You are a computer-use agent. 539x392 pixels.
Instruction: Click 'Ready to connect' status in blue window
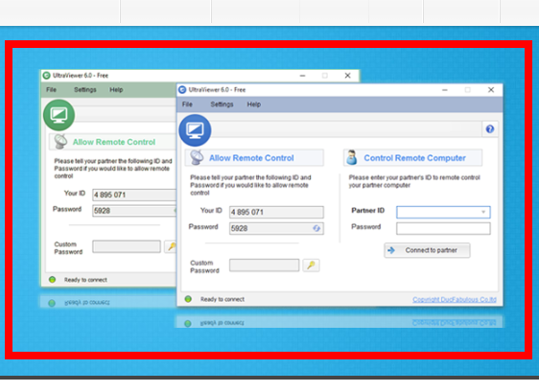point(223,299)
